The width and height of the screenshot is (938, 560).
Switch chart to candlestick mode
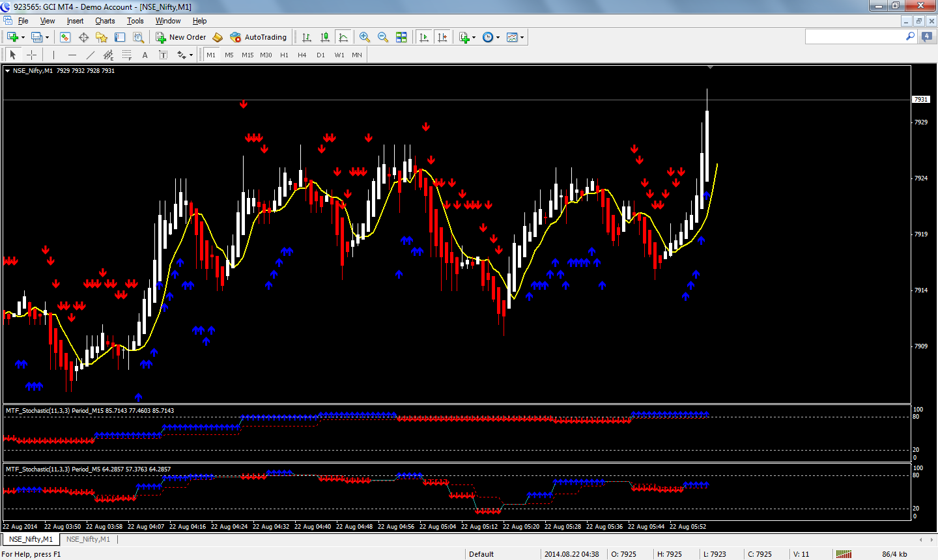325,37
